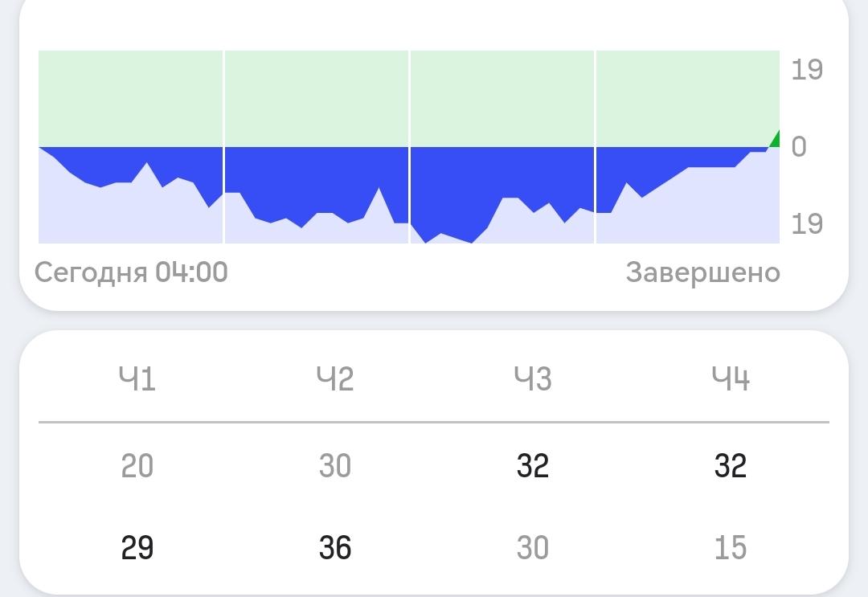Viewport: 868px width, 597px height.
Task: Click the second team's Ч4 score 15
Action: tap(731, 548)
